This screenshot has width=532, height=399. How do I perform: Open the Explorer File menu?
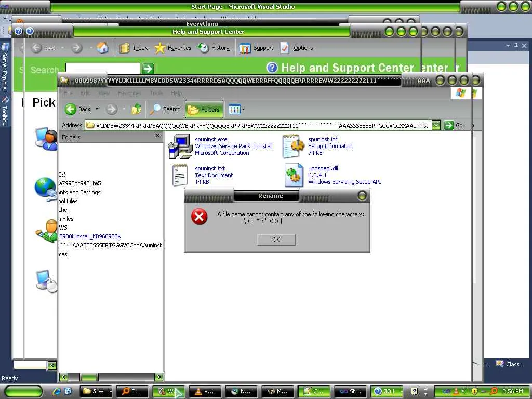point(68,93)
